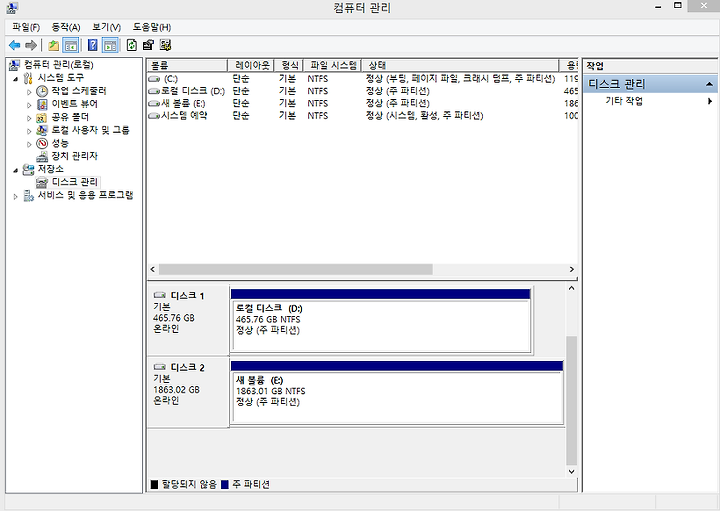Click the disk view scroll up arrow

[571, 288]
